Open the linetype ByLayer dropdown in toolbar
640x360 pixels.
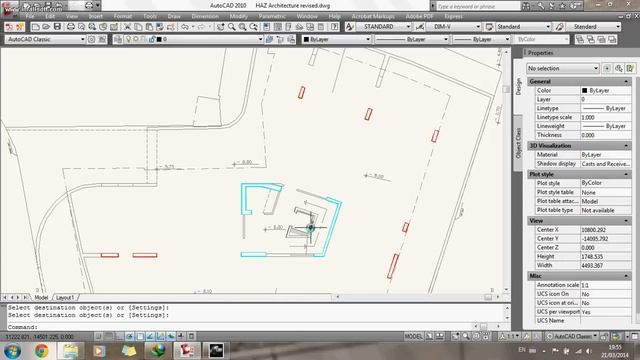(411, 39)
